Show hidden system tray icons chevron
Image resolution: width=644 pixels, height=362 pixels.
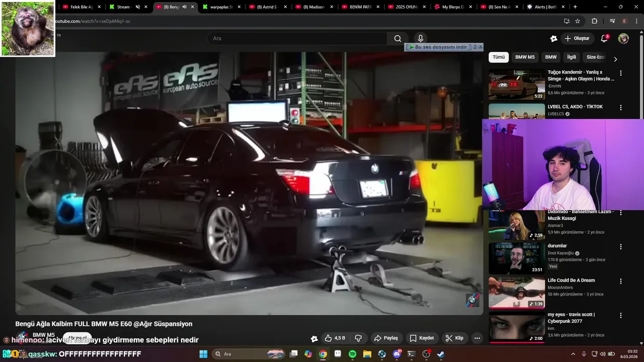tap(573, 354)
